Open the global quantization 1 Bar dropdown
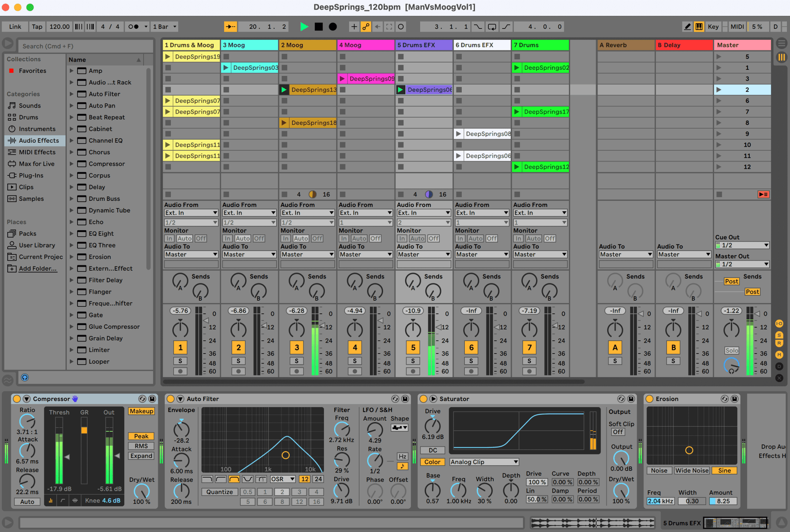 point(164,26)
